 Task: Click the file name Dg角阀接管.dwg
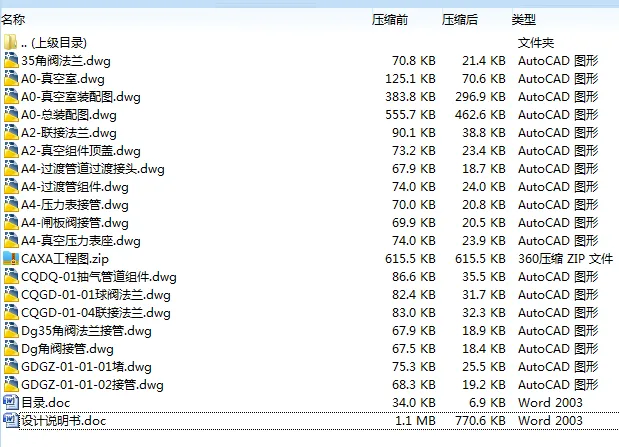click(68, 349)
